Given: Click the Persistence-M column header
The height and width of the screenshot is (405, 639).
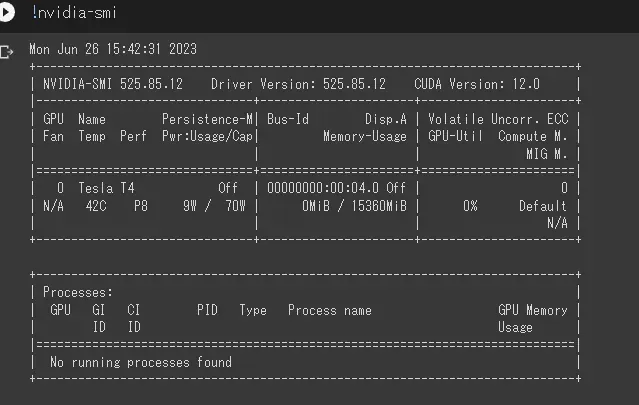Looking at the screenshot, I should [208, 119].
